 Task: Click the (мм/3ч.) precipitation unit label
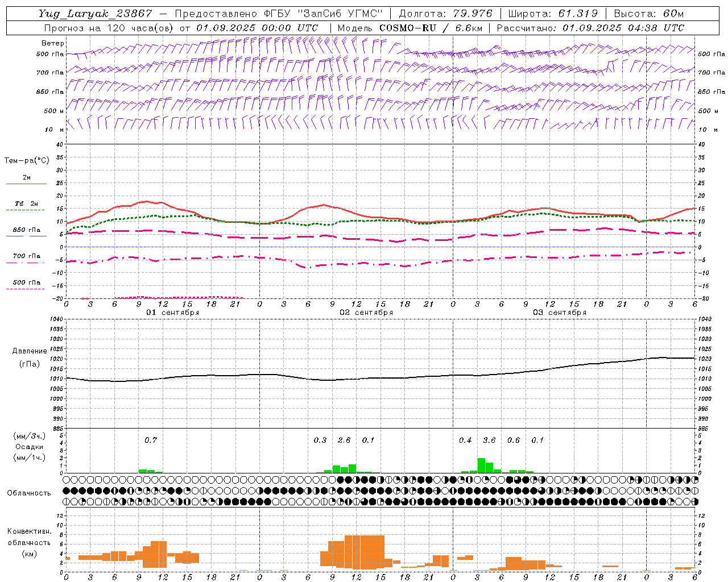(x=30, y=436)
